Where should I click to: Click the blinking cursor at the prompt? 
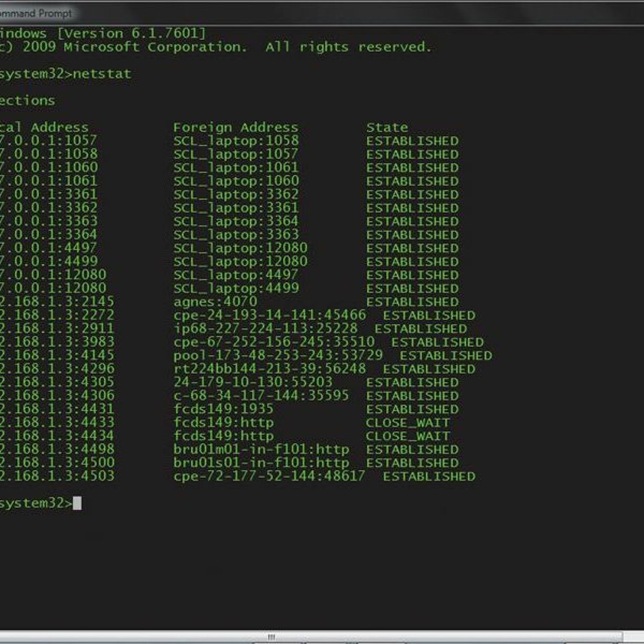pos(77,504)
